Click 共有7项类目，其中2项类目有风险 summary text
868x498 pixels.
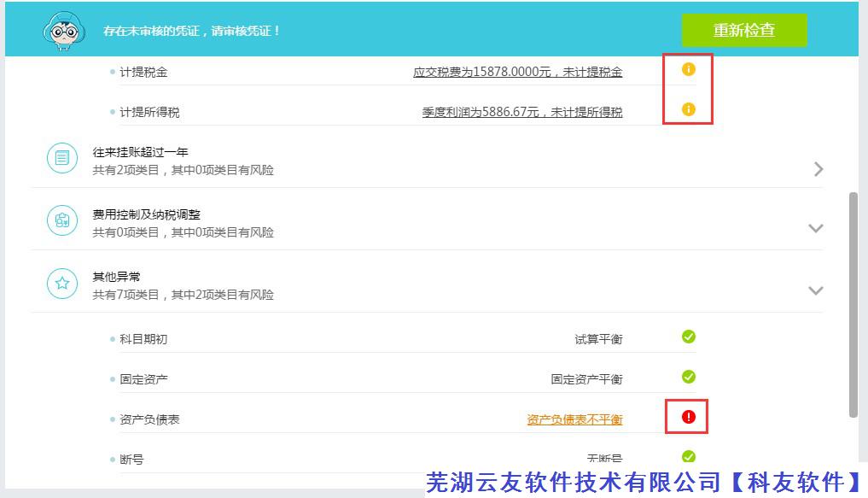184,295
